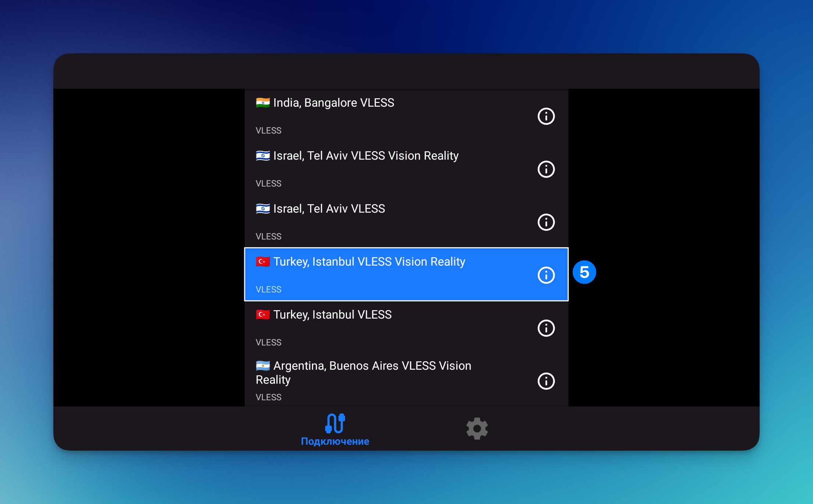This screenshot has height=504, width=813.
Task: Pick highlighted Turkey Istanbul Vision Reality server
Action: pyautogui.click(x=369, y=262)
